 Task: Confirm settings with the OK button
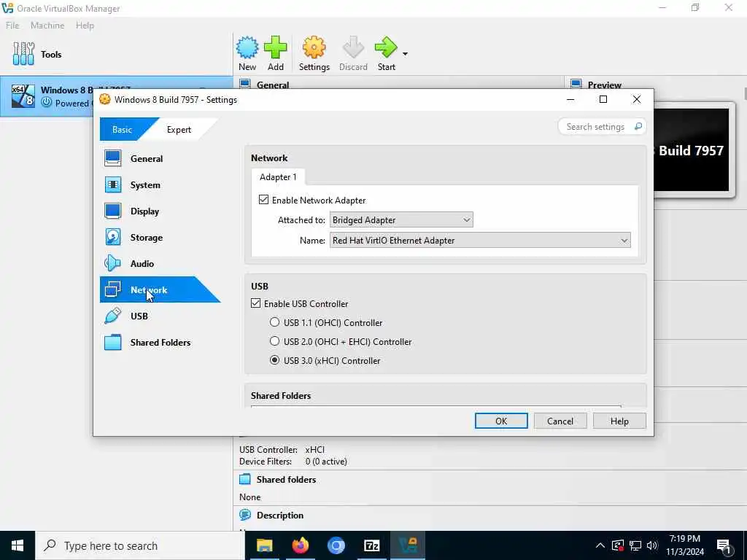(501, 421)
